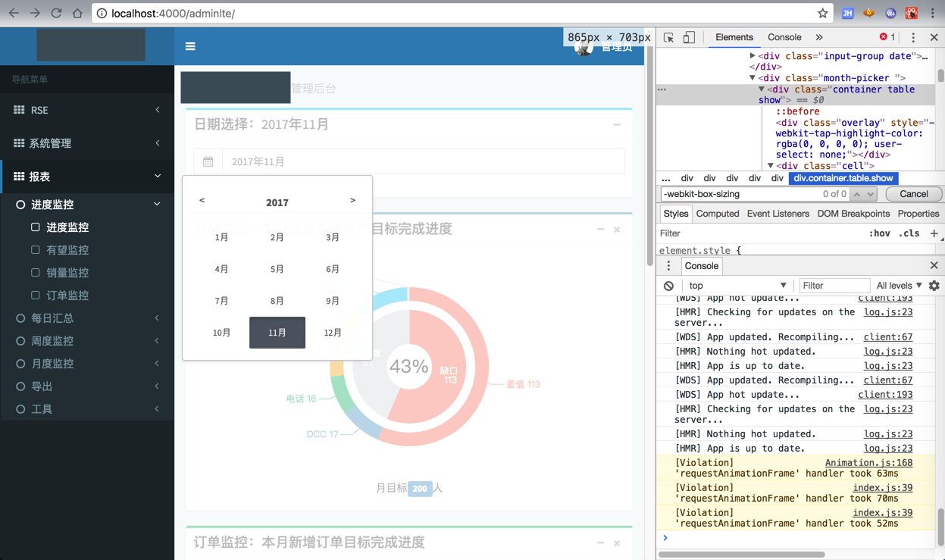Open the DOM Breakpoints tab

853,214
